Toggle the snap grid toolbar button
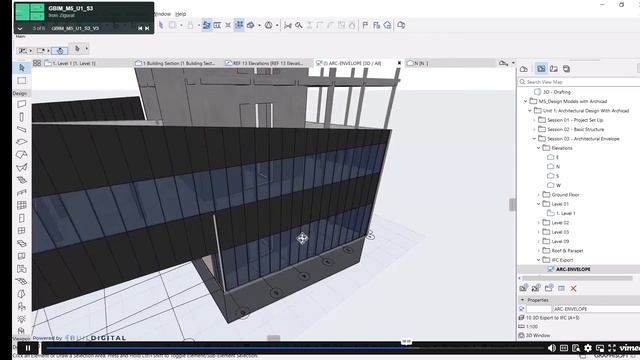Image resolution: width=640 pixels, height=360 pixels. tap(239, 25)
